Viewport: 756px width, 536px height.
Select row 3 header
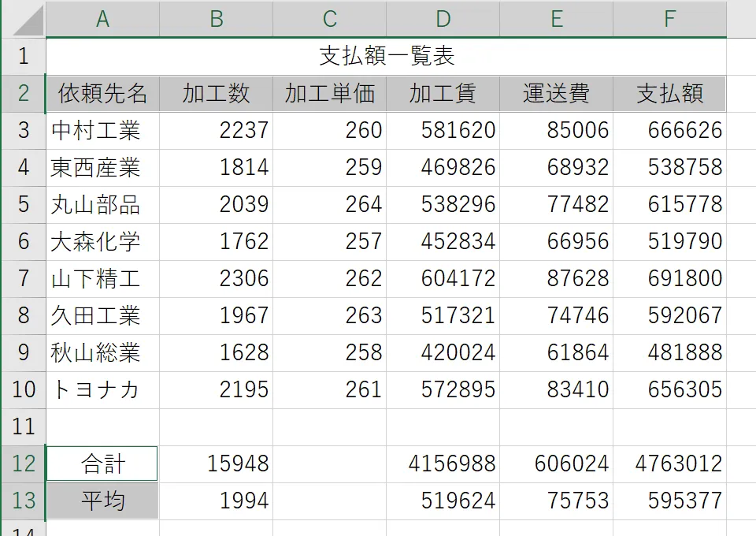24,131
